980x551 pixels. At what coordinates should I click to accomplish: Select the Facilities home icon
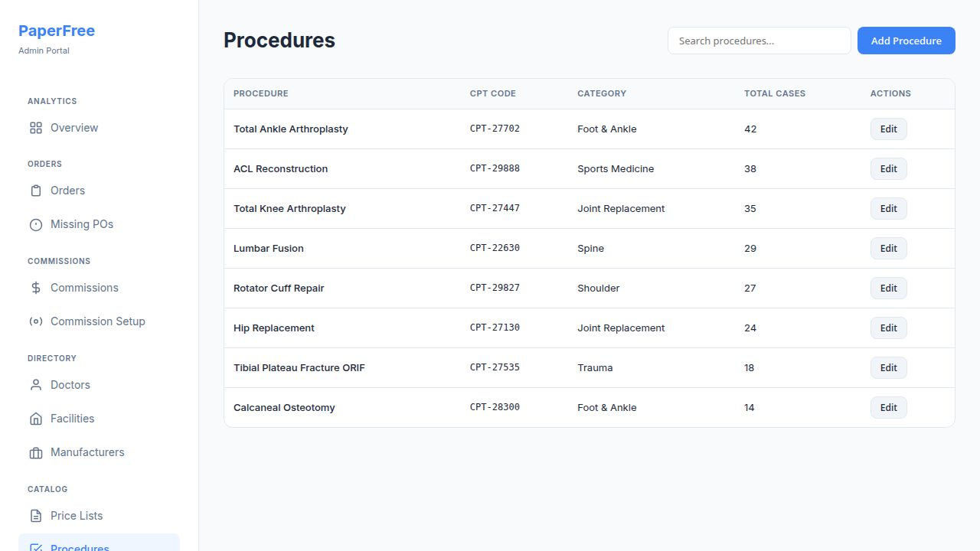pyautogui.click(x=35, y=419)
